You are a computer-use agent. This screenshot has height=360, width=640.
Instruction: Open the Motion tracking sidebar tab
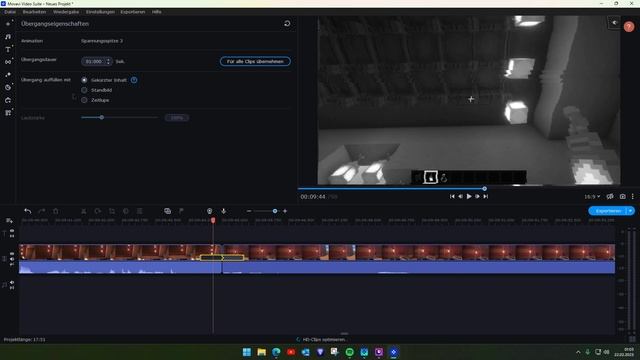[8, 100]
